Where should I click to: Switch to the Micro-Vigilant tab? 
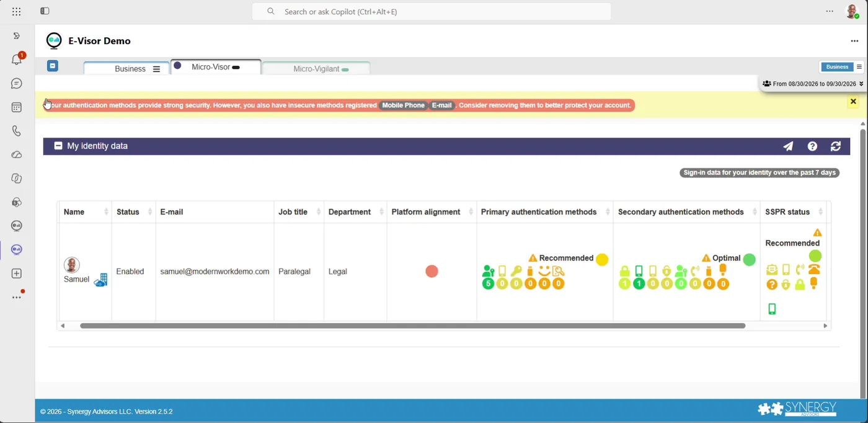click(x=316, y=69)
